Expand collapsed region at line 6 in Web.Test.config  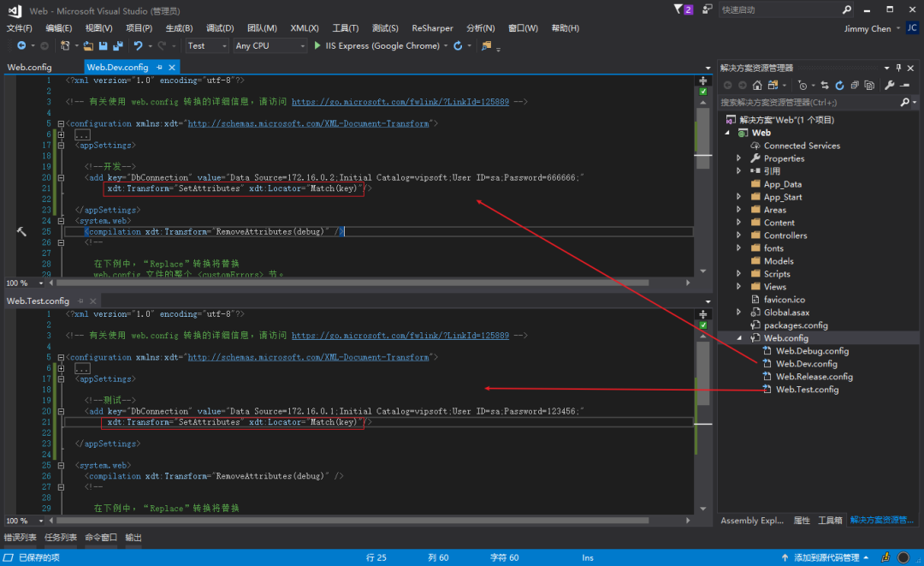[x=61, y=368]
